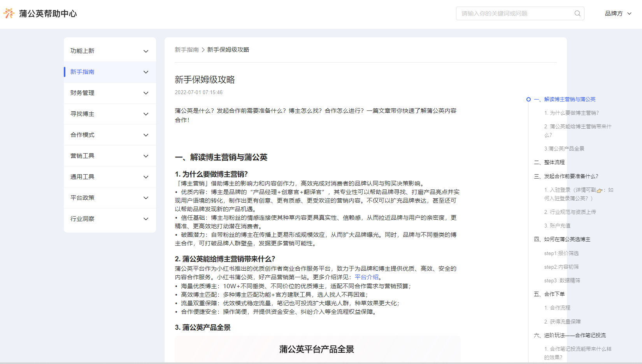Jump to 五、合作下单 in outline
The height and width of the screenshot is (364, 642).
pyautogui.click(x=549, y=294)
